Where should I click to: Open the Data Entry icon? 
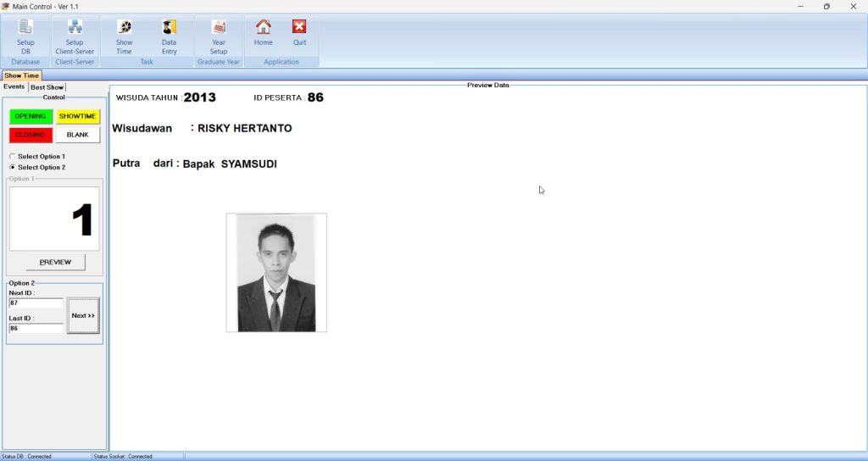(169, 26)
